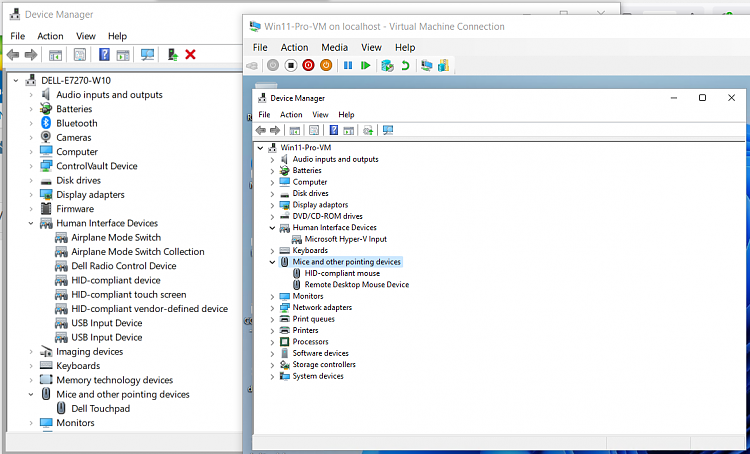The image size is (750, 454).
Task: Select ControlVault Device in host tree
Action: click(x=97, y=166)
